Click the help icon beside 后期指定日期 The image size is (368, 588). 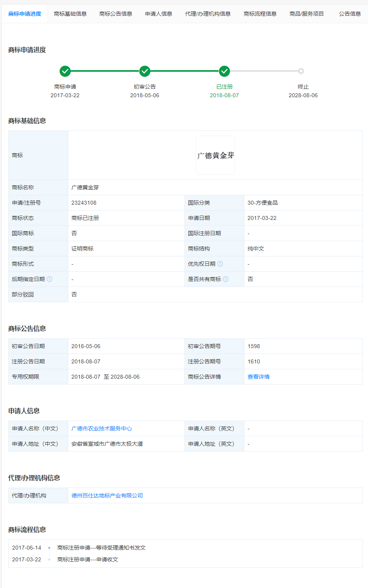click(x=49, y=279)
